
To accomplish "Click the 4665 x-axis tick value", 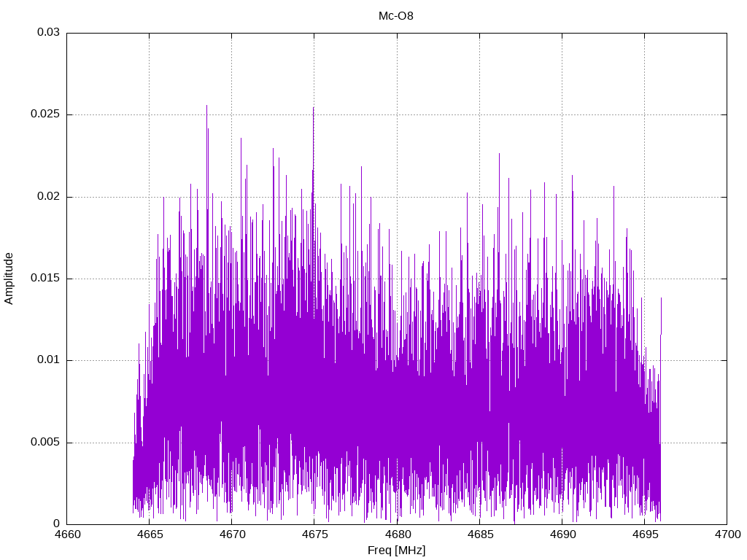I will pos(150,534).
